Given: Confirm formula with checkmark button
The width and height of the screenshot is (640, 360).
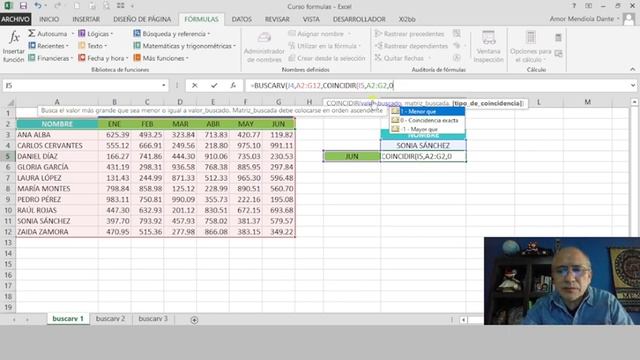Looking at the screenshot, I should coord(214,85).
